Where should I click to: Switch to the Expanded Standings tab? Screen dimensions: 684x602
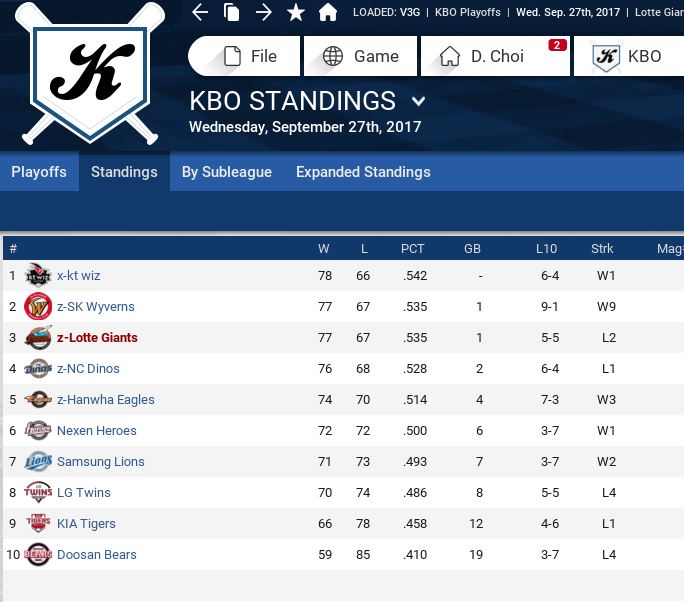pyautogui.click(x=363, y=172)
